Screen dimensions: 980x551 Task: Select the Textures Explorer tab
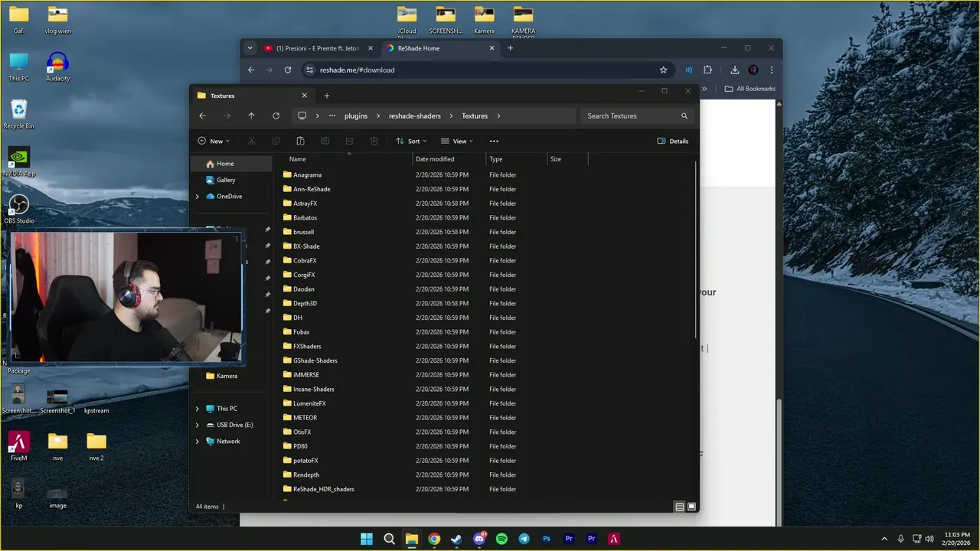click(252, 96)
